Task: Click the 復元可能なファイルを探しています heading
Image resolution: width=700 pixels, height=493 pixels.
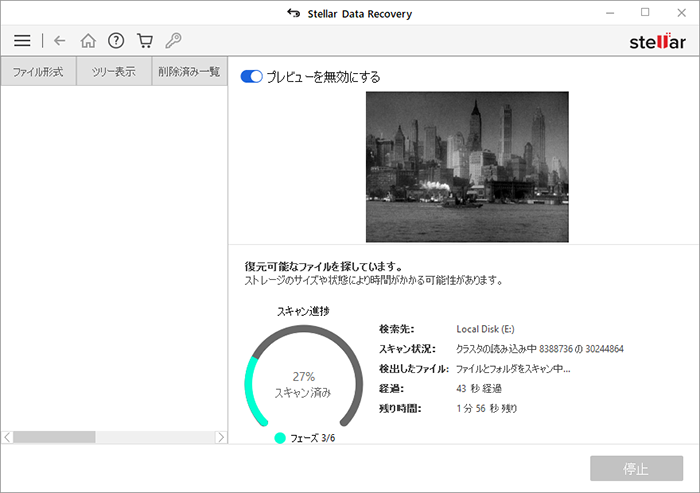Action: point(324,267)
